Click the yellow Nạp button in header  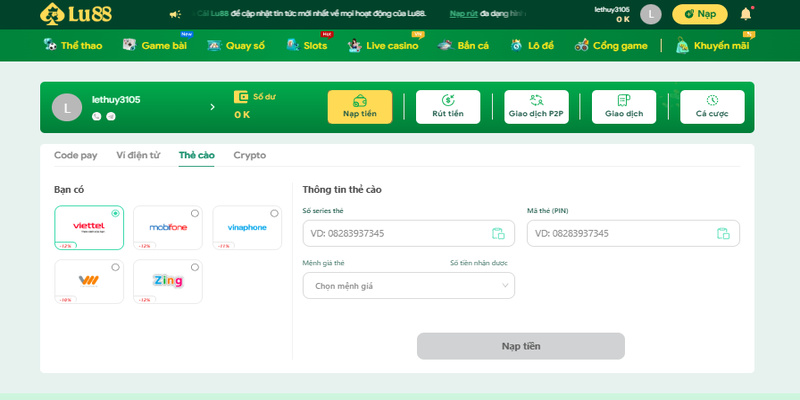point(699,14)
